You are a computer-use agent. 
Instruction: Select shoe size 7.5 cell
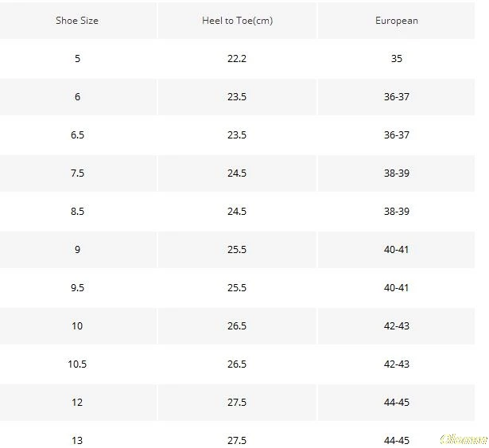77,173
